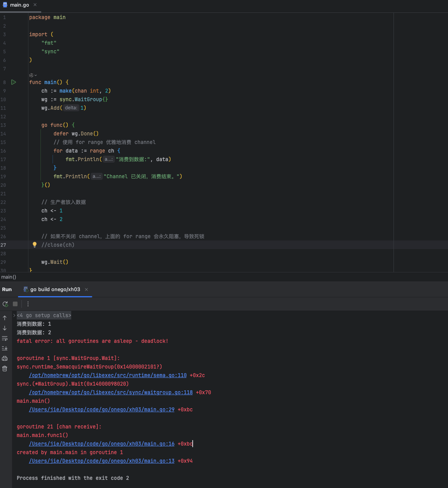Viewport: 448px width, 488px height.
Task: Click the 'goroutine 21 [chan receive]:' line
Action: pyautogui.click(x=59, y=427)
